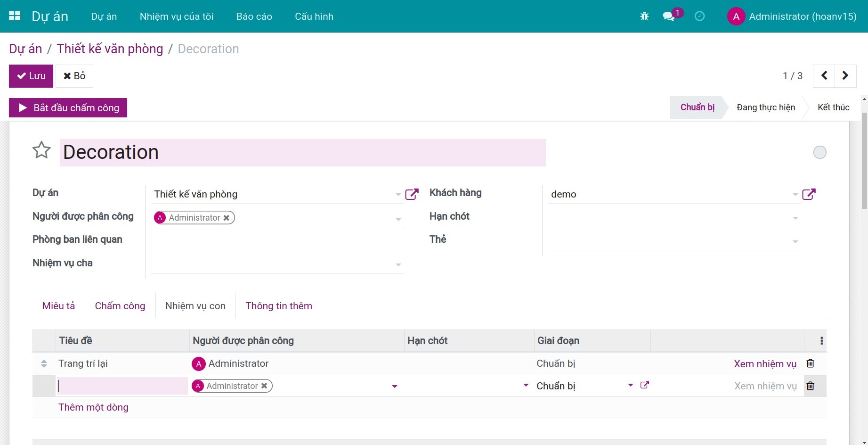Open the activities clock icon
The width and height of the screenshot is (868, 445).
click(699, 16)
